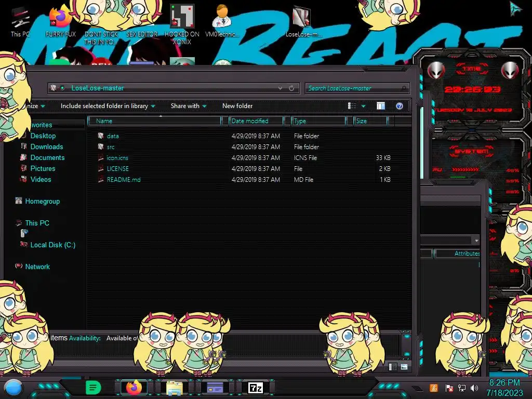Sort by the Type column header
Image resolution: width=532 pixels, height=399 pixels.
[x=318, y=121]
